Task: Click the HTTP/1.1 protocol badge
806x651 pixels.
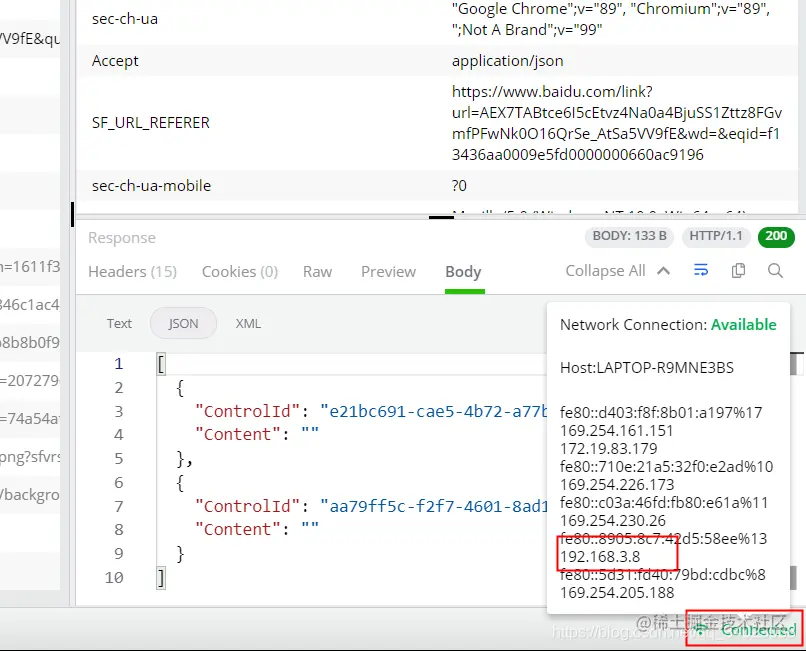Action: click(x=716, y=236)
